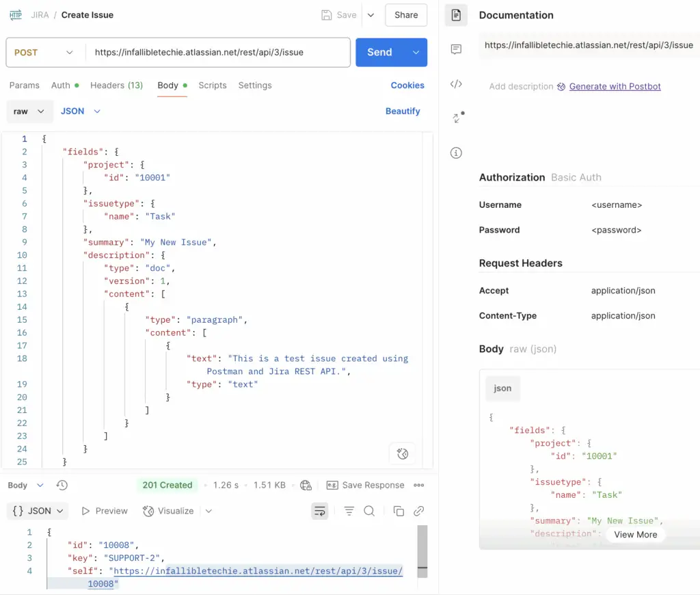Screen dimensions: 700x595
Task: Click the Visualize Postbot icon
Action: 148,511
